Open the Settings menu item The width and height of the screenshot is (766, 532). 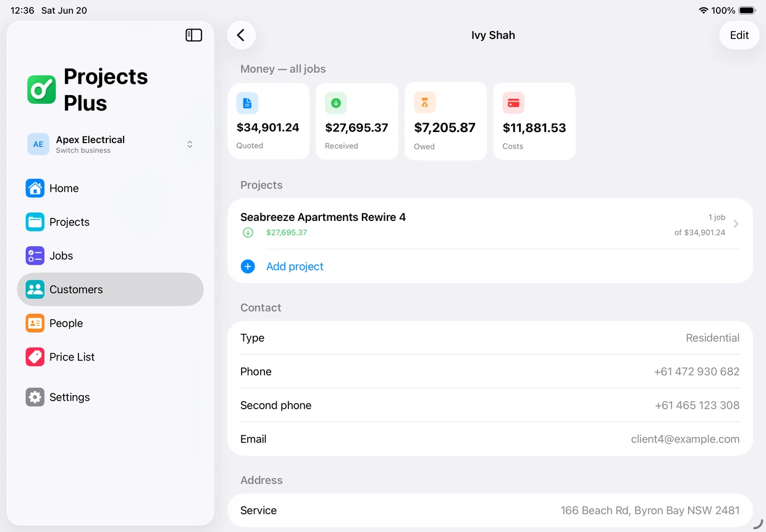coord(110,397)
